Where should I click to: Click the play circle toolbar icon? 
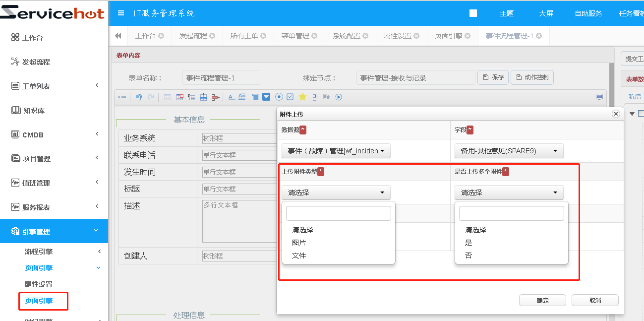coord(339,97)
